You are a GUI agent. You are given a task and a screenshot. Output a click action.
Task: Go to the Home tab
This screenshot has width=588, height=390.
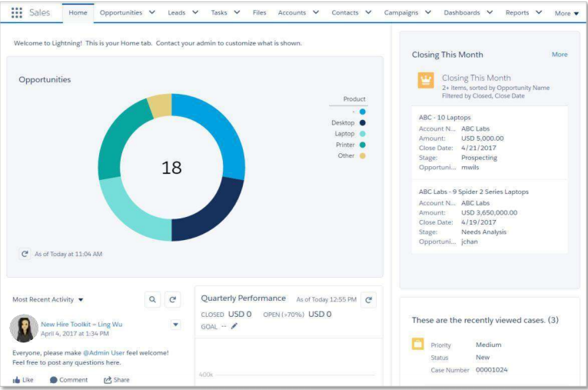78,13
